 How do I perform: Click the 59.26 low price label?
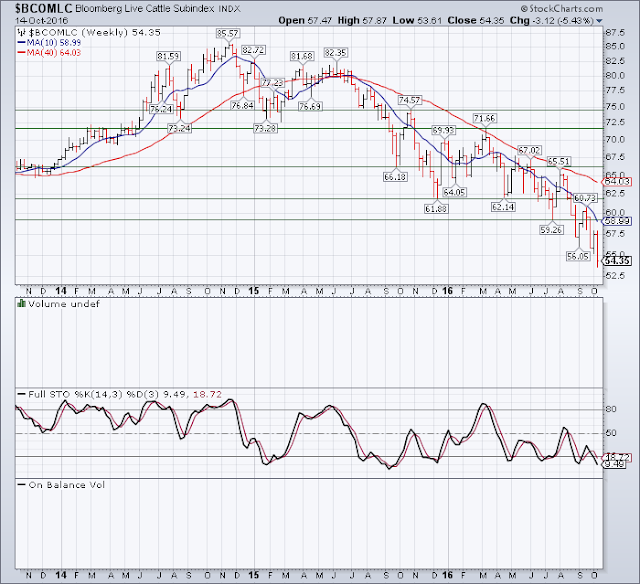(551, 230)
